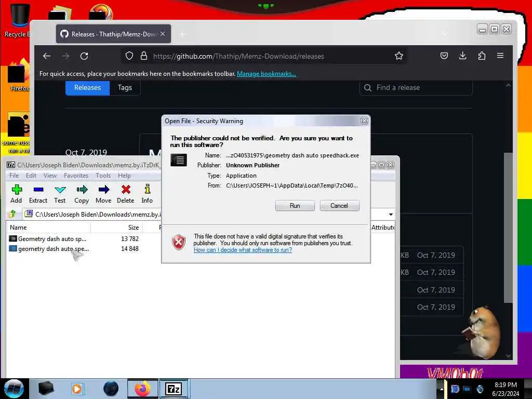Open the 7-Zip File menu
Screen dimensions: 532x399
pos(14,176)
